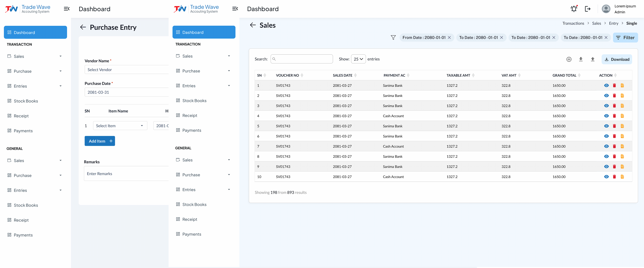
Task: Open the Lorem ipsum Admin profile avatar
Action: pyautogui.click(x=606, y=9)
